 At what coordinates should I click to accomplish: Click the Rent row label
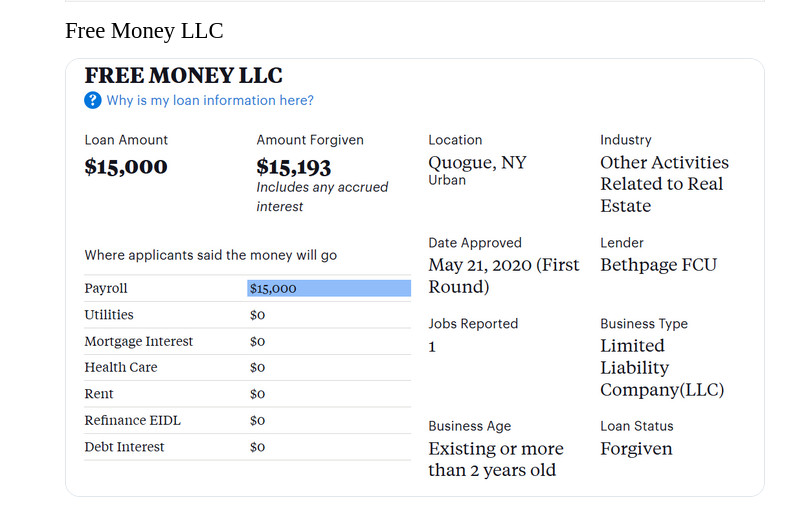[99, 394]
